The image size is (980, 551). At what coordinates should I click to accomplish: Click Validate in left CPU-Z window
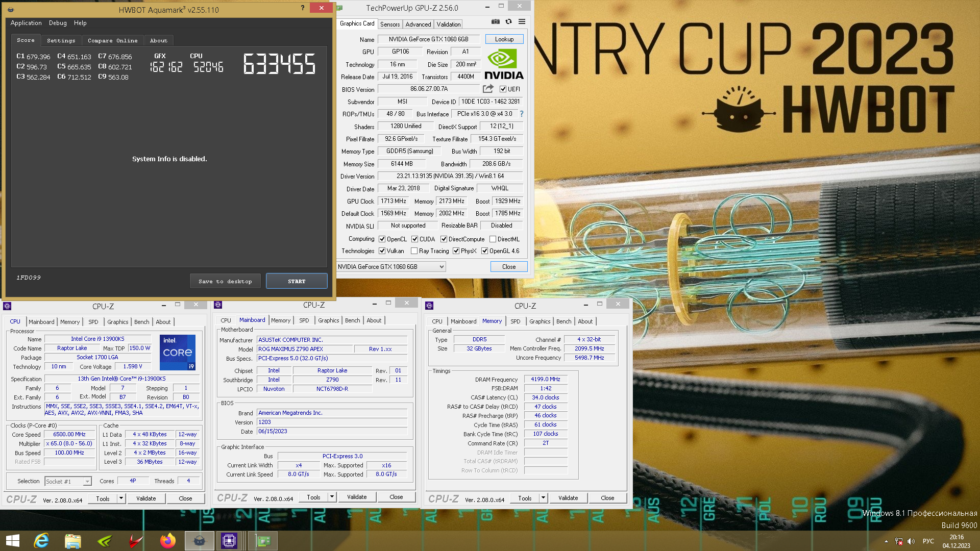point(146,498)
